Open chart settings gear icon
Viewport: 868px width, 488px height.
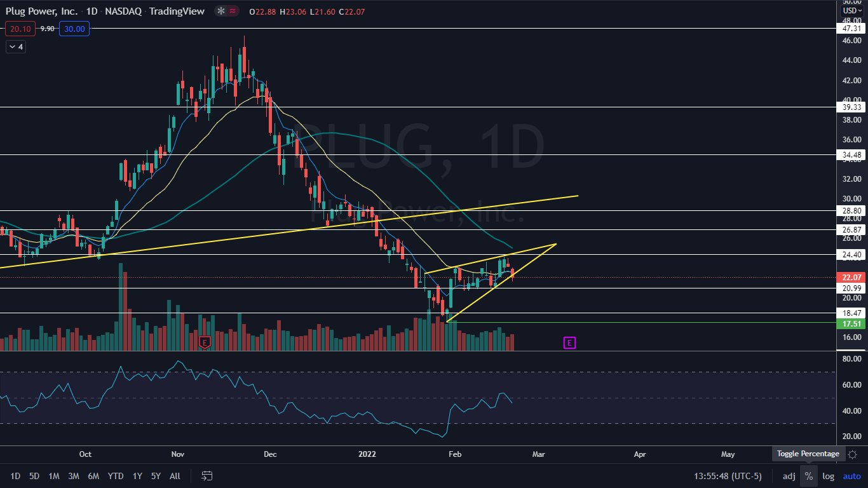tap(852, 454)
